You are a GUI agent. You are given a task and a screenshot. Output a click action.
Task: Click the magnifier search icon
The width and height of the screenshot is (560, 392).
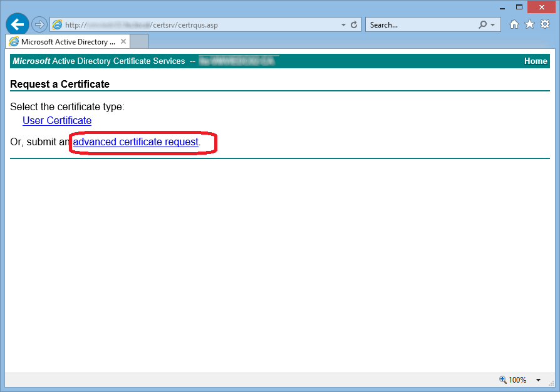pyautogui.click(x=482, y=25)
